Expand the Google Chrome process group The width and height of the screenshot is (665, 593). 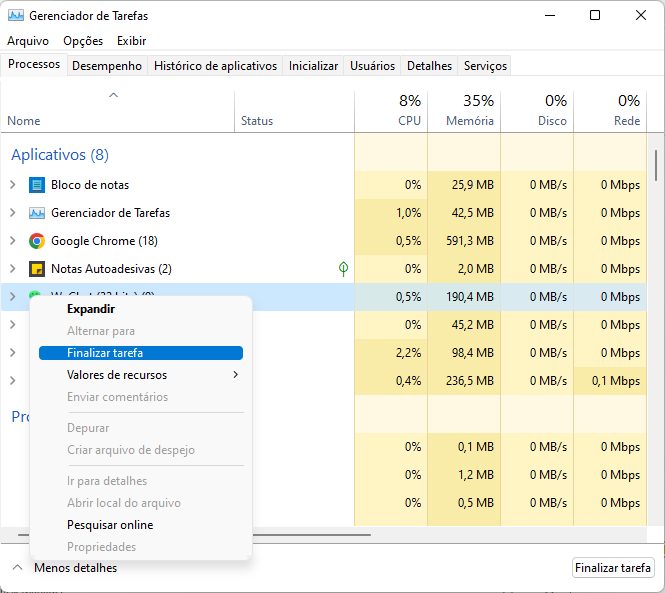[x=12, y=241]
